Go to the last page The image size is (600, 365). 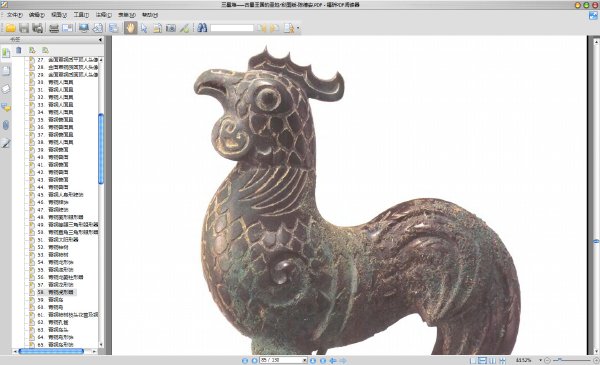323,360
